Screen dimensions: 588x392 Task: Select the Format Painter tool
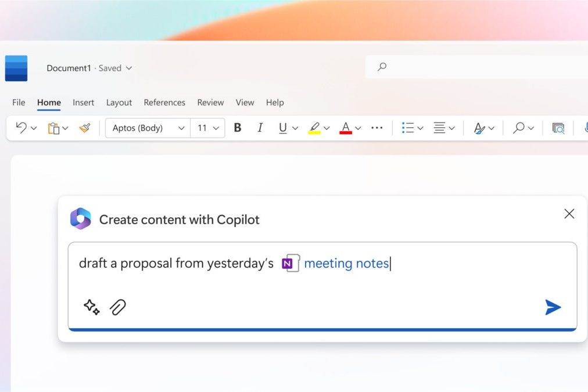click(84, 127)
